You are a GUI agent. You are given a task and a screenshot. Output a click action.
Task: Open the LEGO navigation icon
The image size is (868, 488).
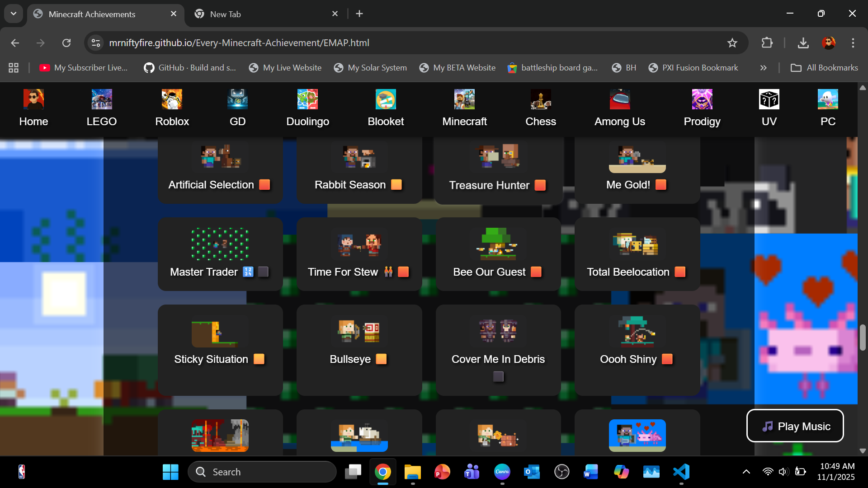click(x=101, y=99)
